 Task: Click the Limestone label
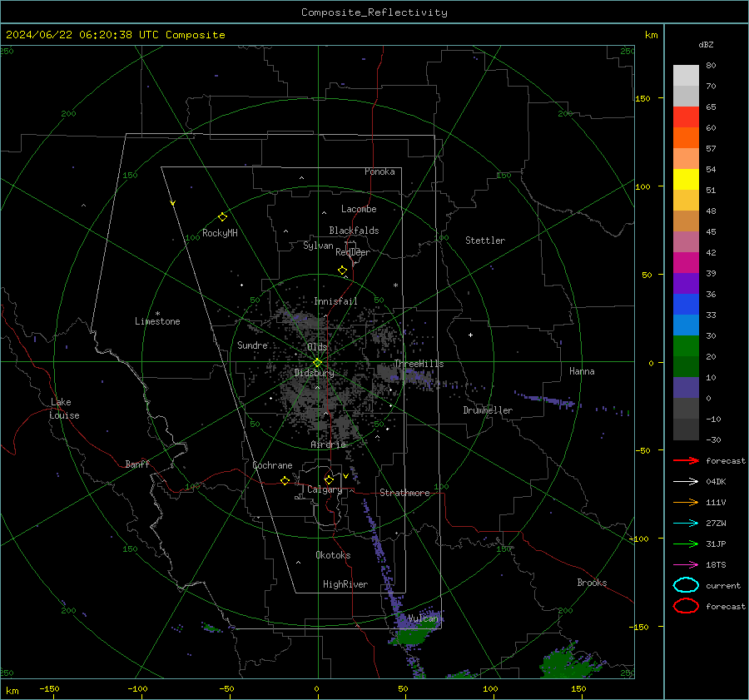click(157, 321)
